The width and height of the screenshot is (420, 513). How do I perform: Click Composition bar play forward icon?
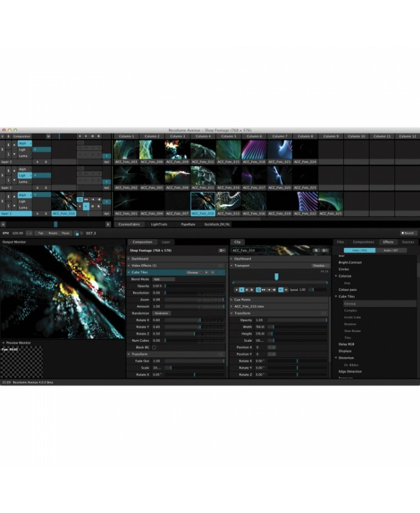(x=86, y=136)
